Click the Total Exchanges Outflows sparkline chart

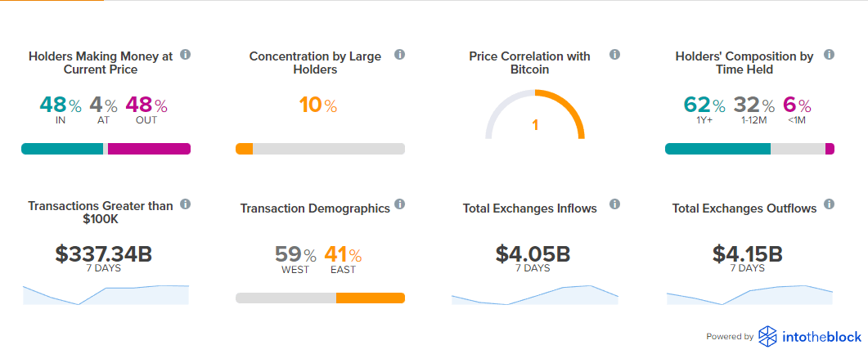(749, 295)
